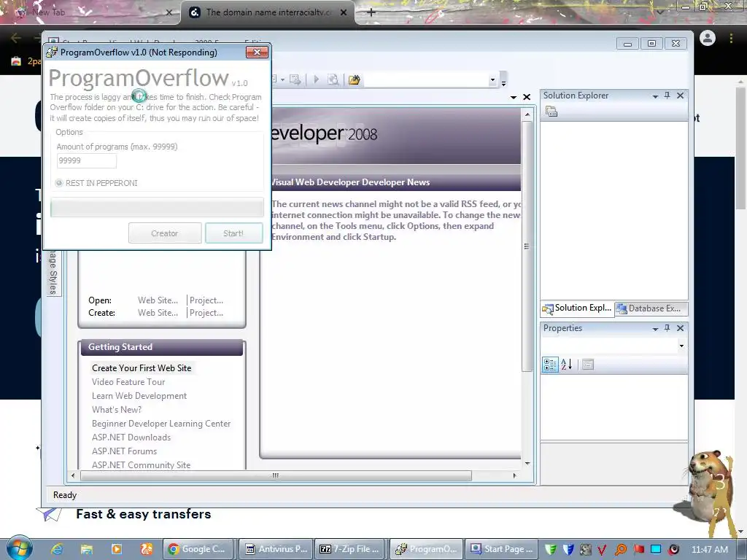Image resolution: width=747 pixels, height=560 pixels.
Task: Click Create Project link
Action: [x=206, y=313]
